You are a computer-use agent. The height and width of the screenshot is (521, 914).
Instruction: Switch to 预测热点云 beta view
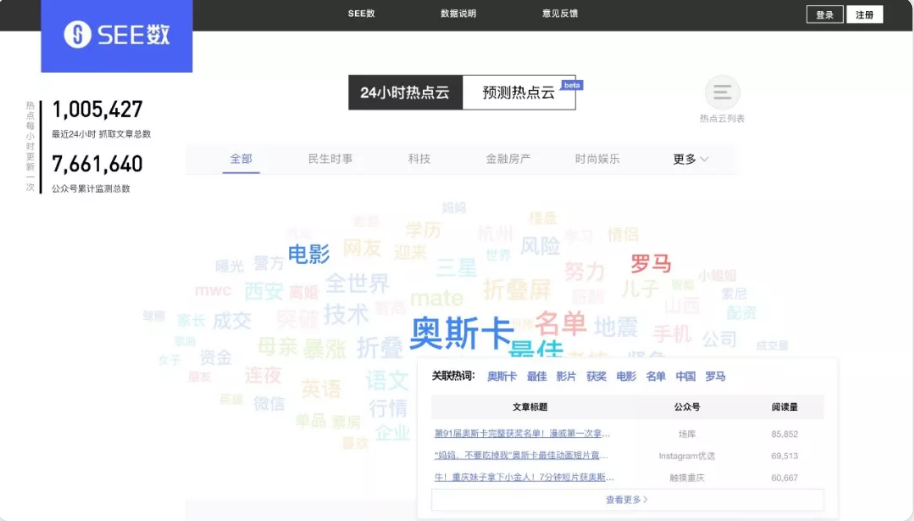[x=518, y=93]
